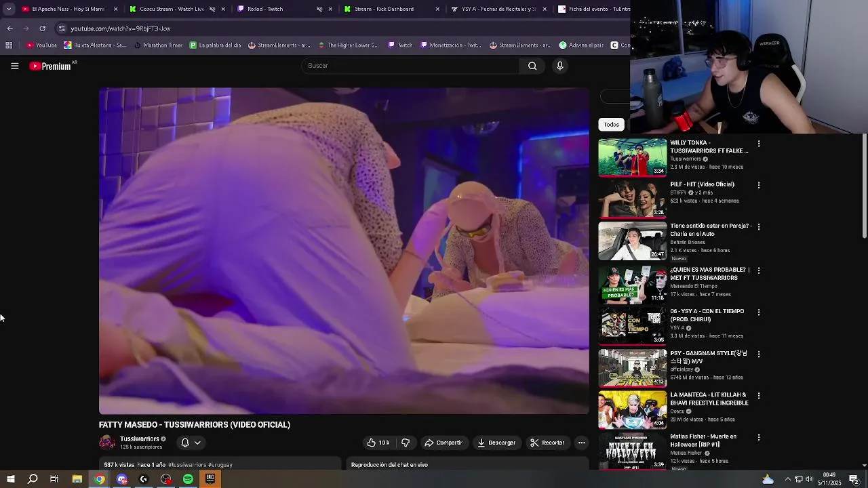This screenshot has height=488, width=868.
Task: Open the notification center
Action: (854, 479)
